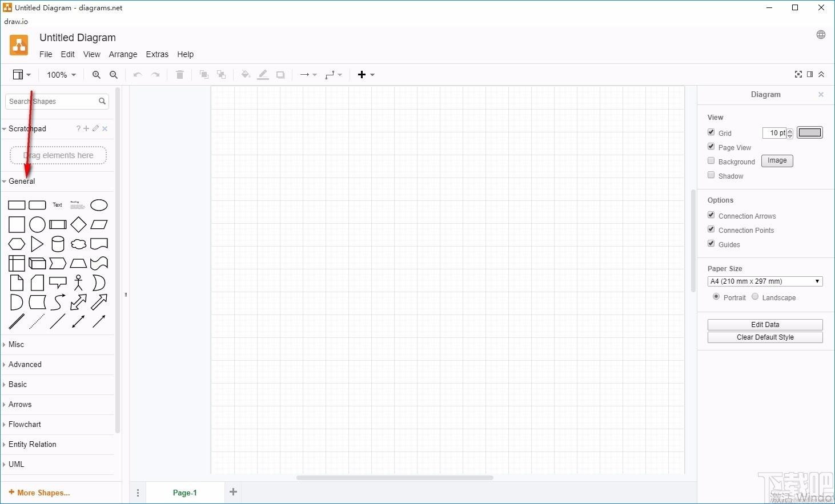The image size is (835, 504).
Task: Select the Triangle shape in General
Action: point(37,244)
